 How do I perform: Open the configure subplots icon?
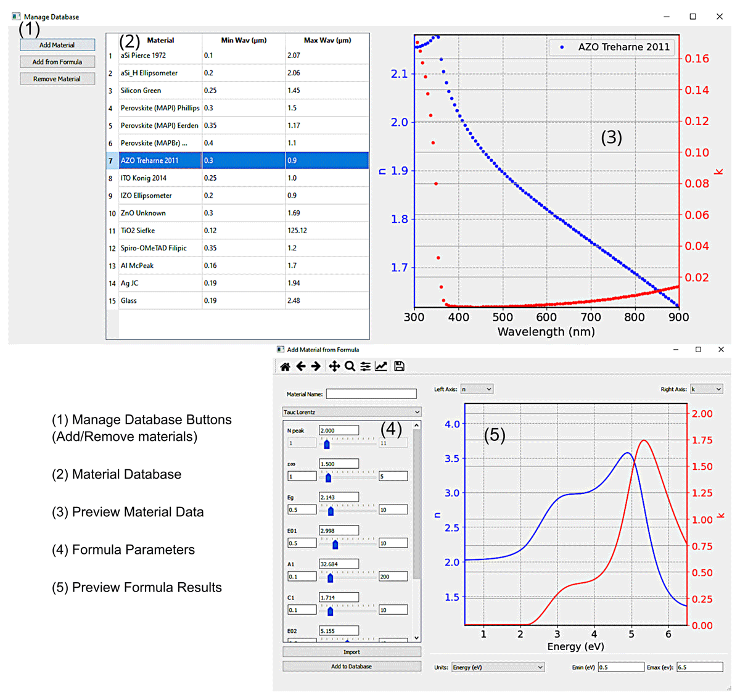tap(366, 366)
